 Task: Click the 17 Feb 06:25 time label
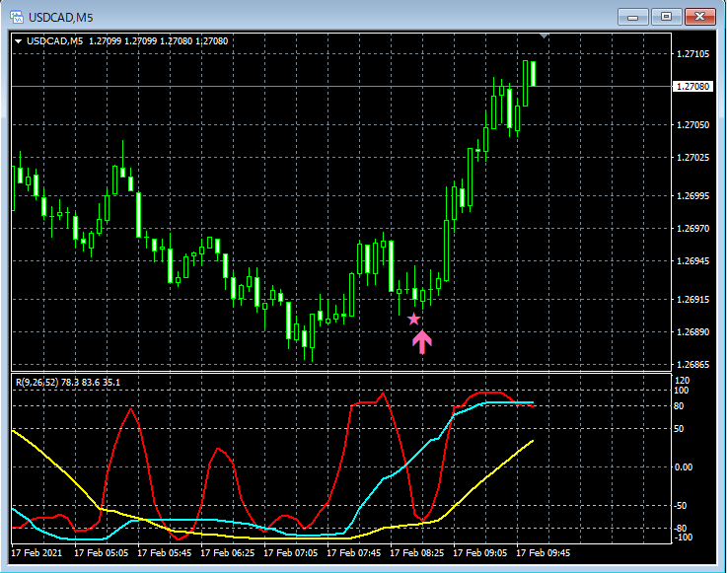pos(228,553)
